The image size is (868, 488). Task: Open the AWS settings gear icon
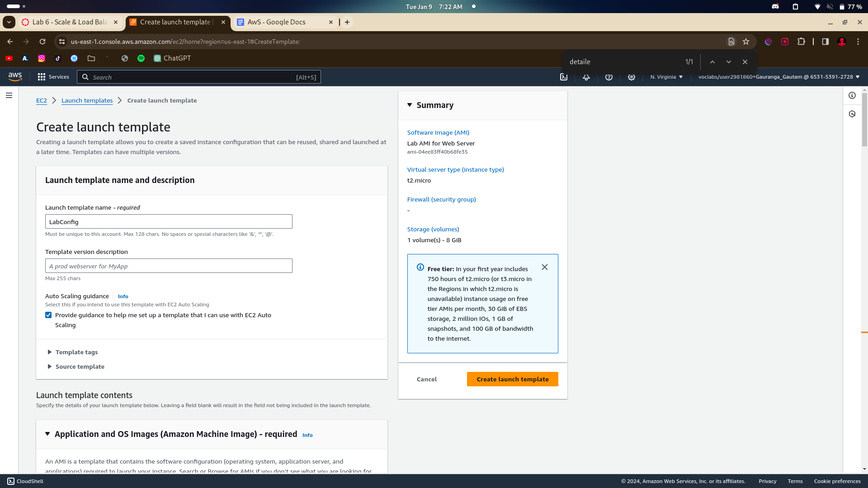point(632,77)
